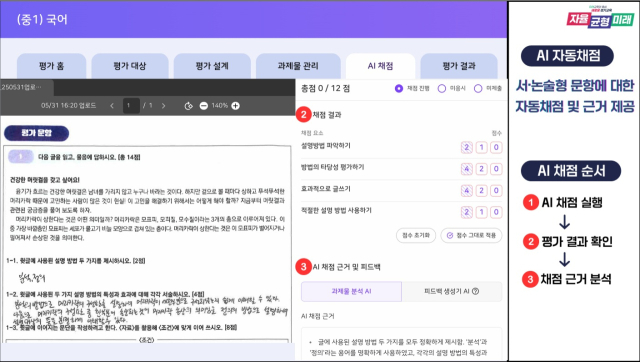Click the (중1) 국어 header title
The image size is (640, 362).
coord(42,20)
